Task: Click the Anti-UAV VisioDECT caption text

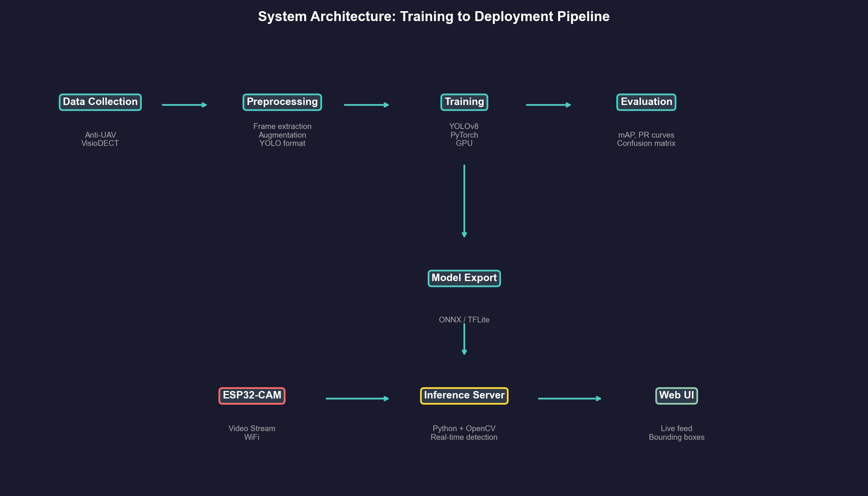Action: point(100,139)
